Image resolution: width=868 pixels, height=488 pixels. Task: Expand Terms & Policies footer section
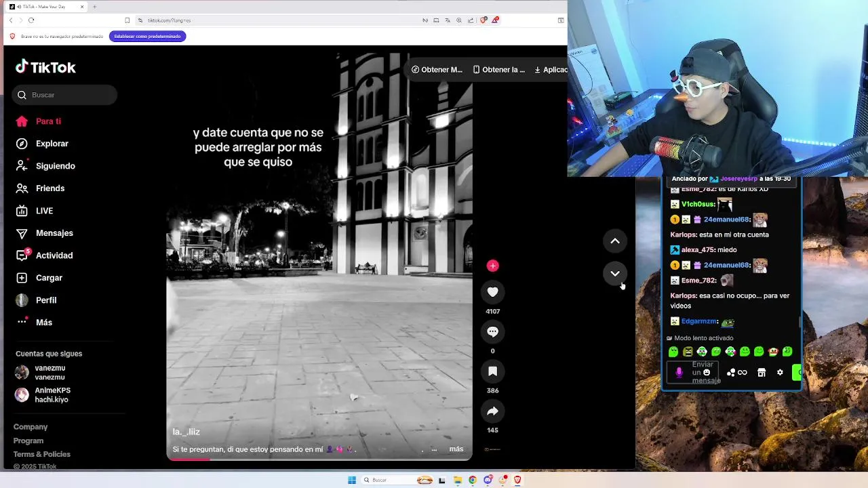coord(42,454)
